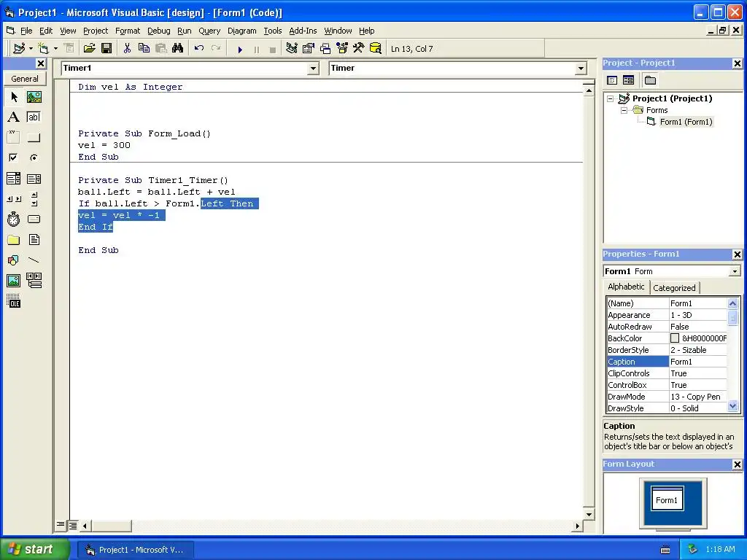
Task: Select the Image control tool
Action: click(14, 281)
